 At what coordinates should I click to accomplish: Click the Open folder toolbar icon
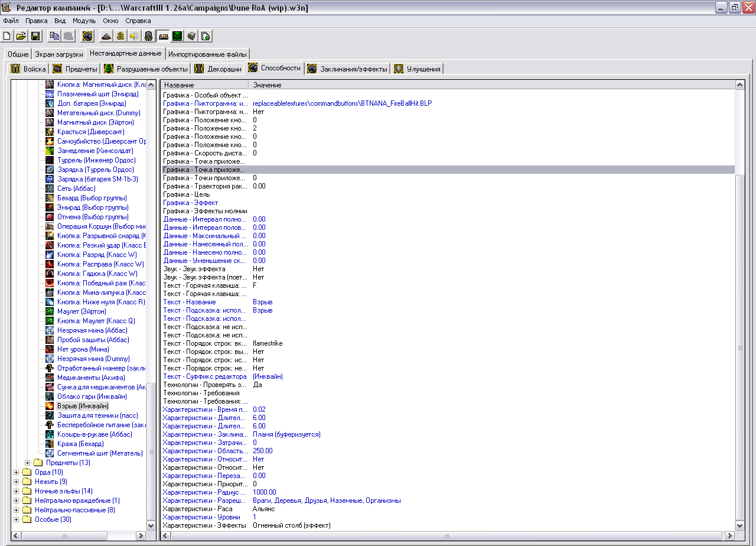21,36
